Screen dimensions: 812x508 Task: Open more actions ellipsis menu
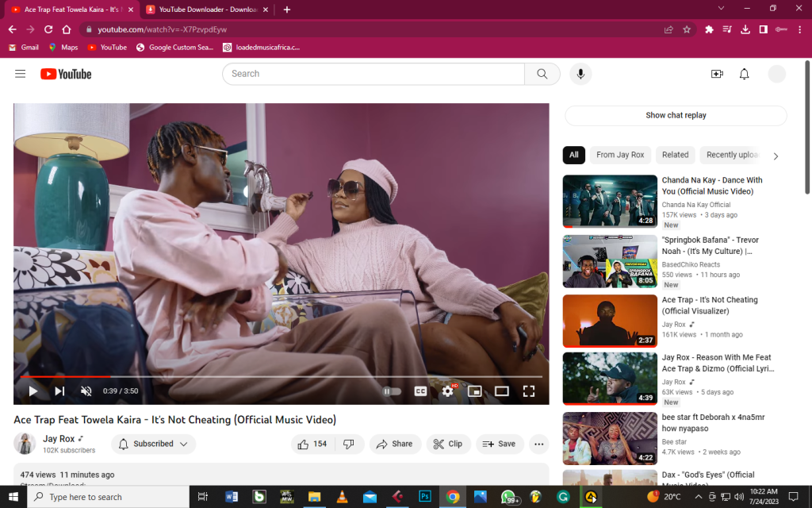point(538,444)
